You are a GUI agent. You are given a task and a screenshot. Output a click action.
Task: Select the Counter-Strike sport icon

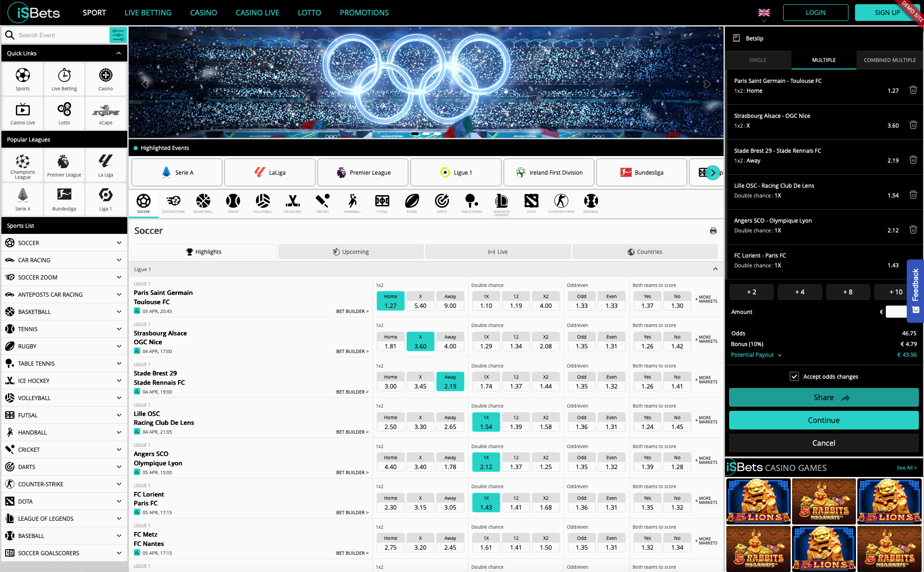(x=561, y=203)
